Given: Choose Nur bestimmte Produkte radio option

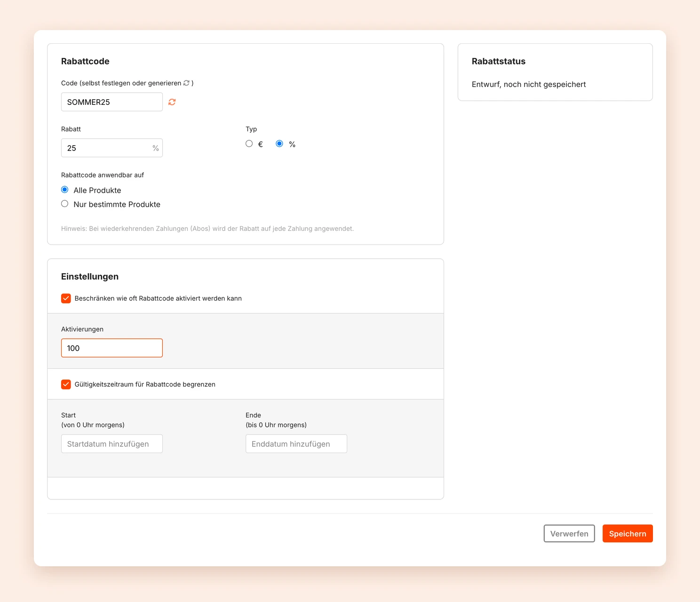Looking at the screenshot, I should 65,204.
